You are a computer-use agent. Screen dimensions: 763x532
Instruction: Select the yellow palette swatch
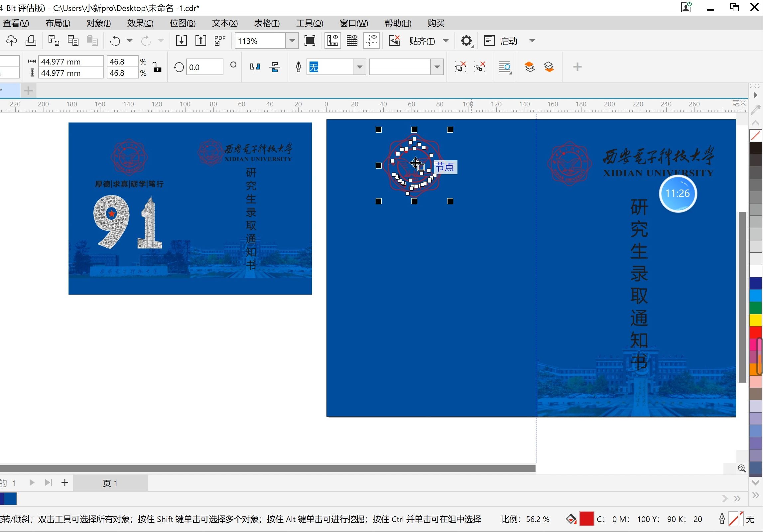[x=756, y=320]
